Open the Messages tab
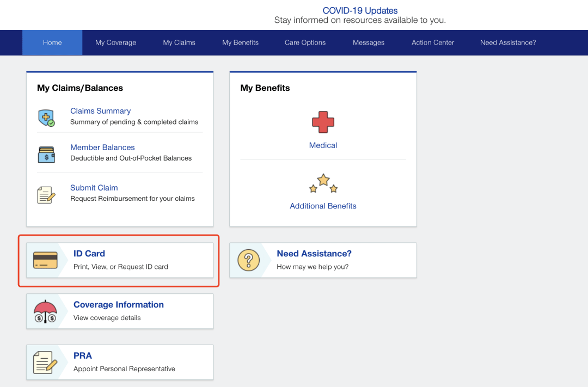Screen dimensions: 588x387 point(369,42)
